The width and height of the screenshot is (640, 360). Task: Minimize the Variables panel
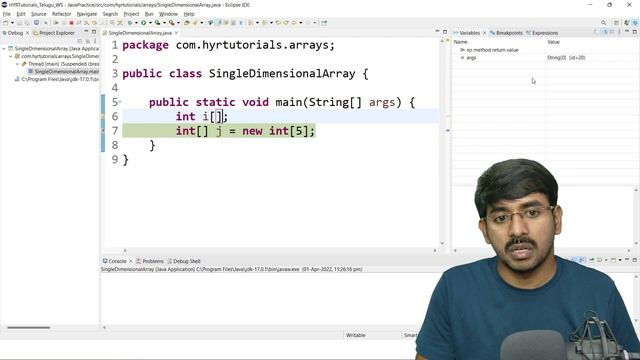627,31
